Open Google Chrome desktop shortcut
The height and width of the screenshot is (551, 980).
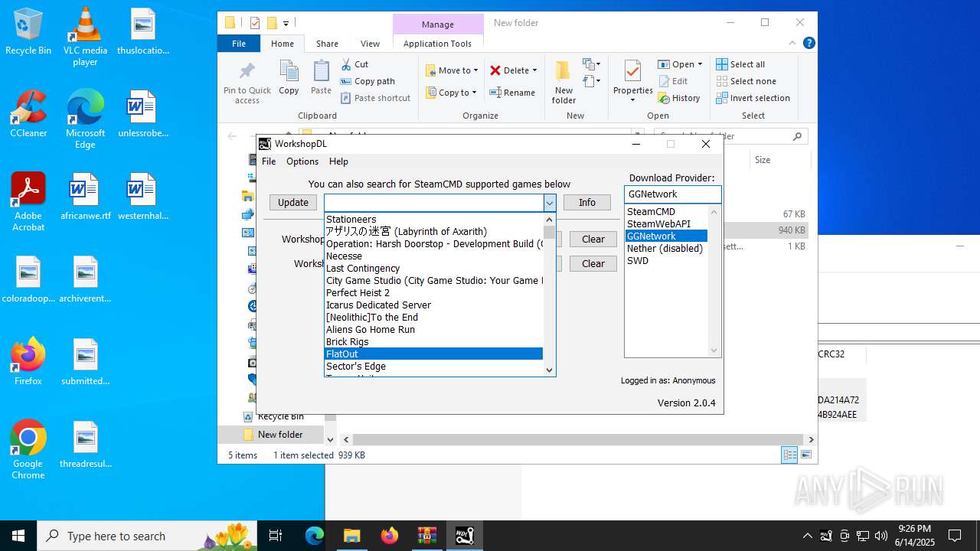coord(28,450)
